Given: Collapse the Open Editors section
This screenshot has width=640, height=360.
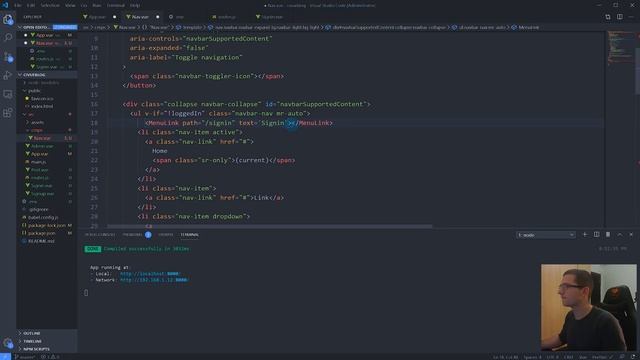Looking at the screenshot, I should [x=20, y=27].
